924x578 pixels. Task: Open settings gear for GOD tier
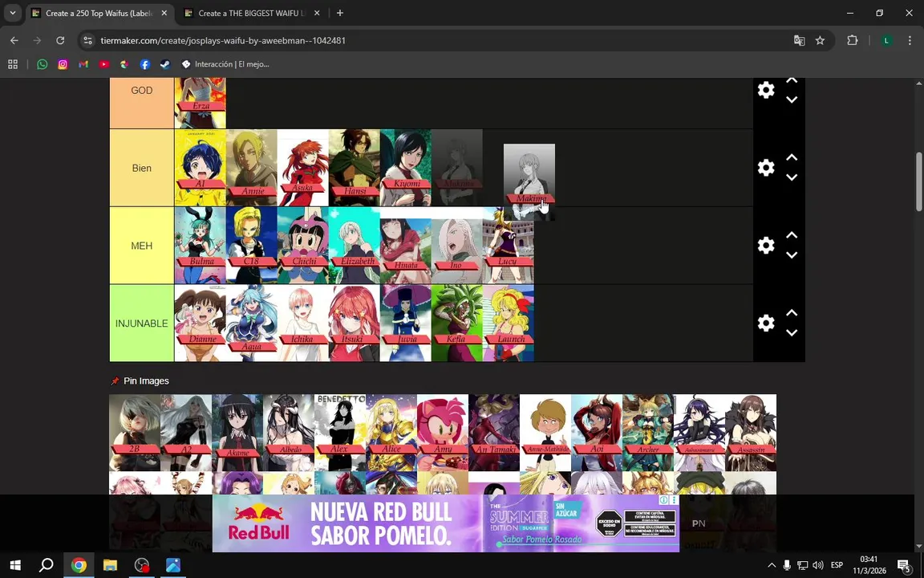coord(765,90)
